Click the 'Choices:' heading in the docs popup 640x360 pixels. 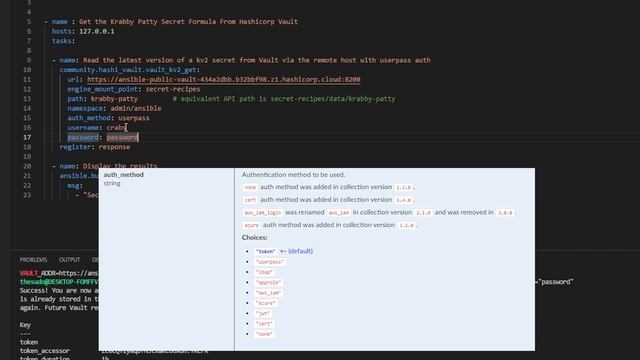click(254, 238)
